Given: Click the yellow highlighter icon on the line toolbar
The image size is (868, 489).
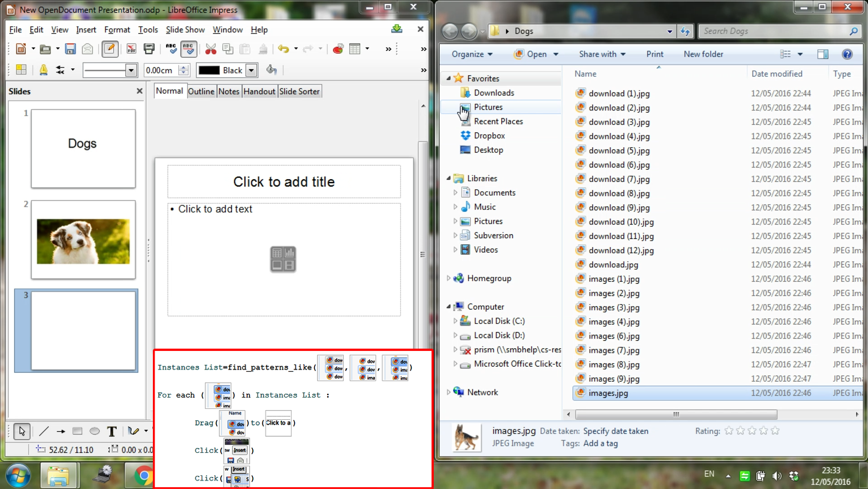Looking at the screenshot, I should point(43,70).
